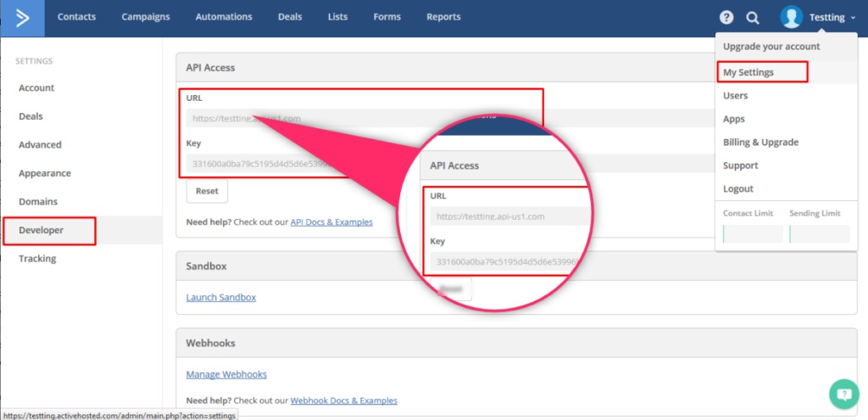Open Deals settings in the sidebar
Viewport: 868px width, 420px height.
(x=31, y=116)
